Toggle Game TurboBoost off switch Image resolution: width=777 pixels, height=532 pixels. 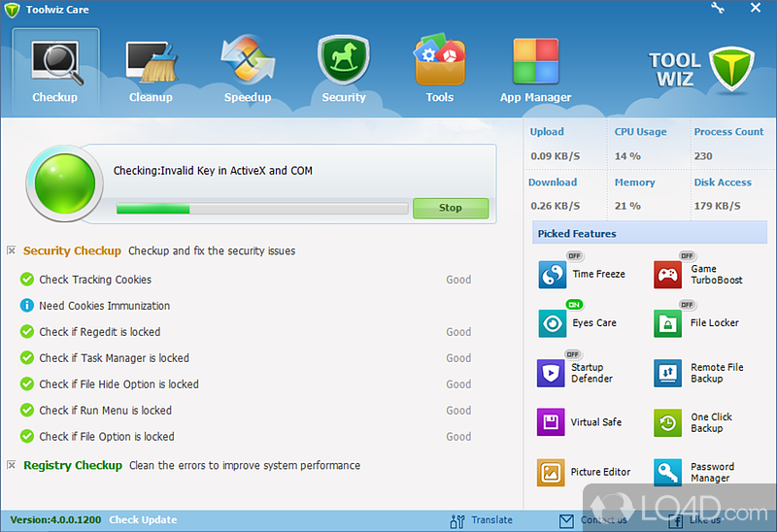coord(688,256)
